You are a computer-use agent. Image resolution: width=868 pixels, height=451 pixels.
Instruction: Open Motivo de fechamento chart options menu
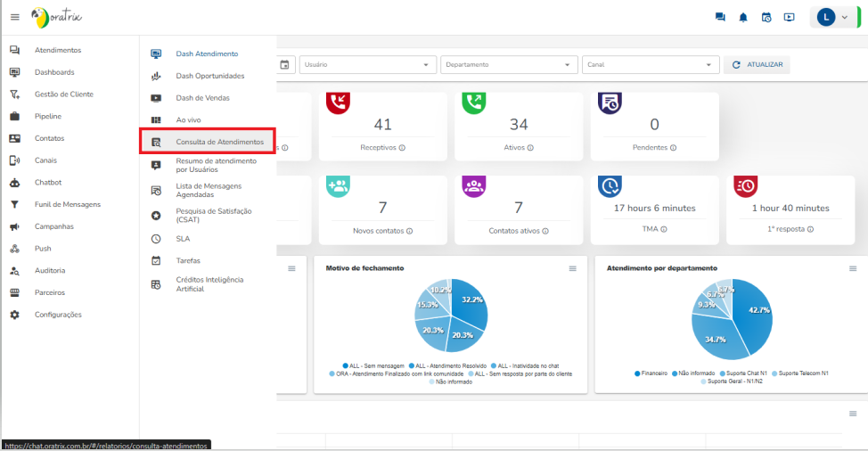point(573,268)
